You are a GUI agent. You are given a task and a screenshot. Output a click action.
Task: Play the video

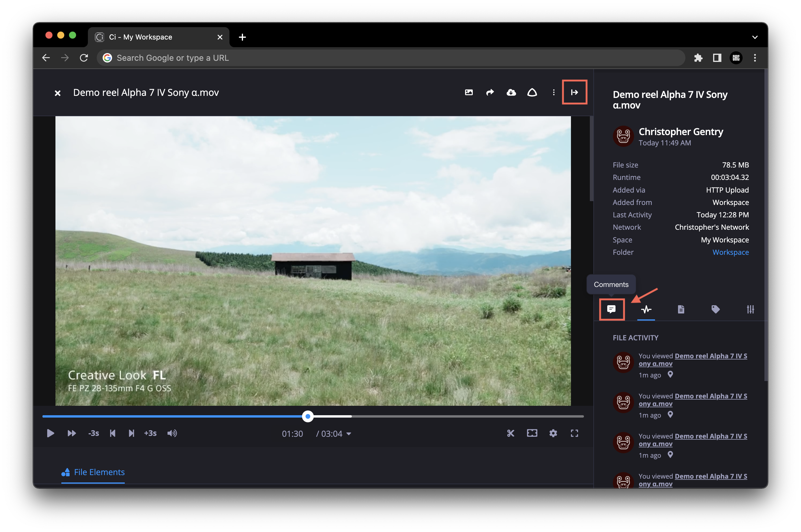point(50,433)
